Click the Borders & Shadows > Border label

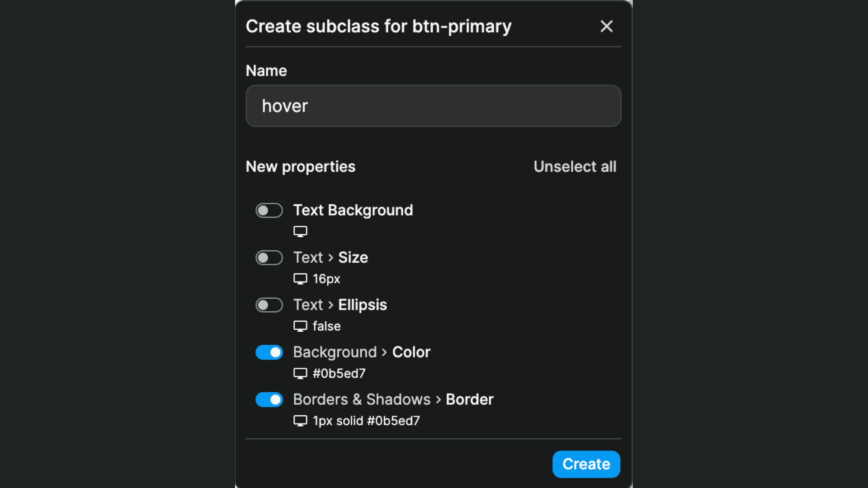click(393, 399)
